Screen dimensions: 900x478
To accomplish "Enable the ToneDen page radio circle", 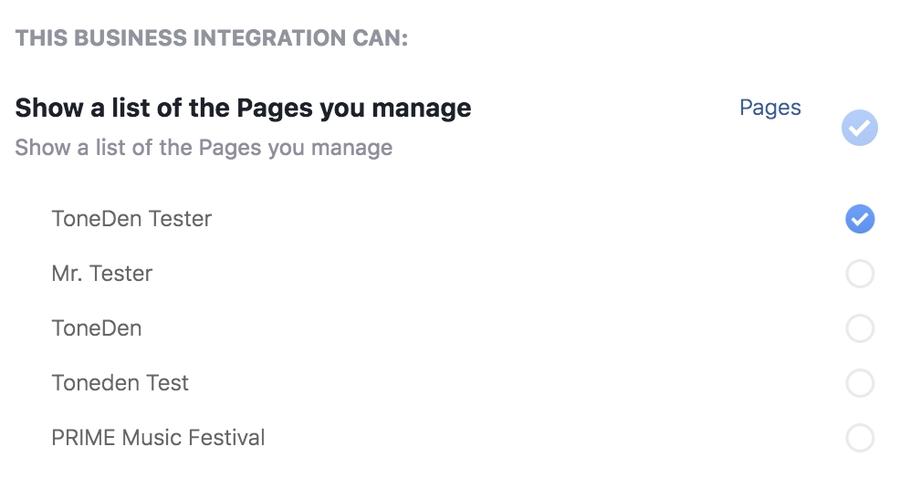I will pyautogui.click(x=859, y=328).
